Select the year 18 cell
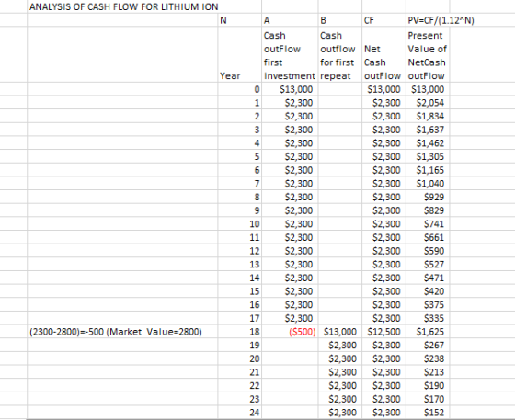Image resolution: width=515 pixels, height=420 pixels. pos(240,332)
